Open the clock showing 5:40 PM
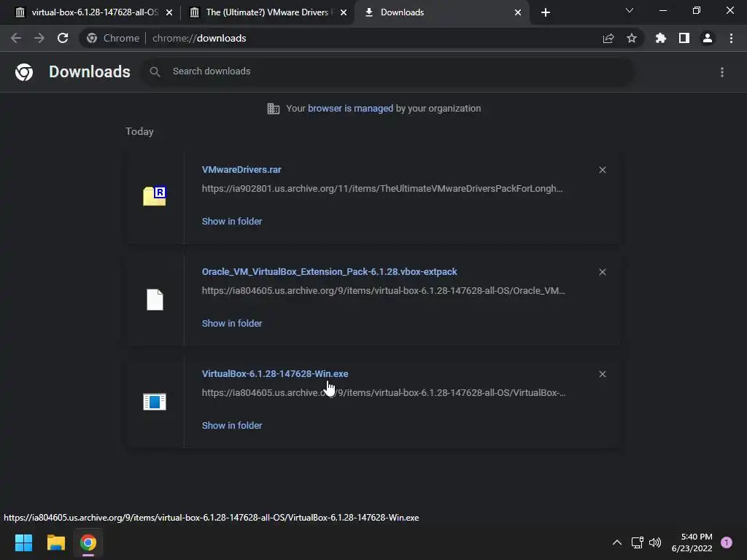 (692, 542)
